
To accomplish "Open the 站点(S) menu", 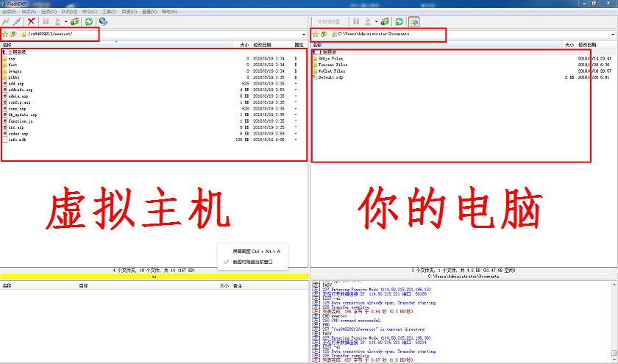I will pyautogui.click(x=29, y=12).
